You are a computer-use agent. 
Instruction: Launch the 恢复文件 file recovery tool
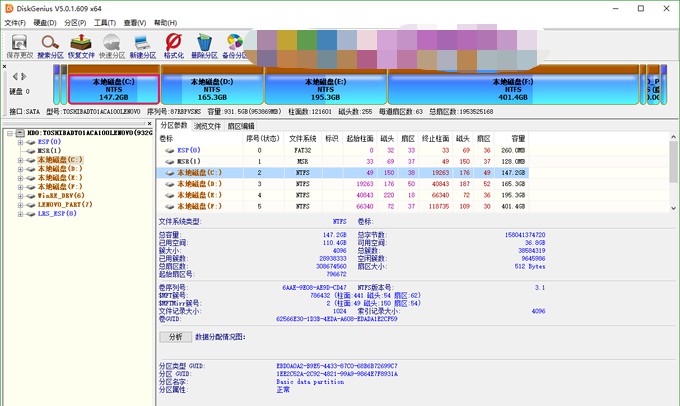pos(81,45)
